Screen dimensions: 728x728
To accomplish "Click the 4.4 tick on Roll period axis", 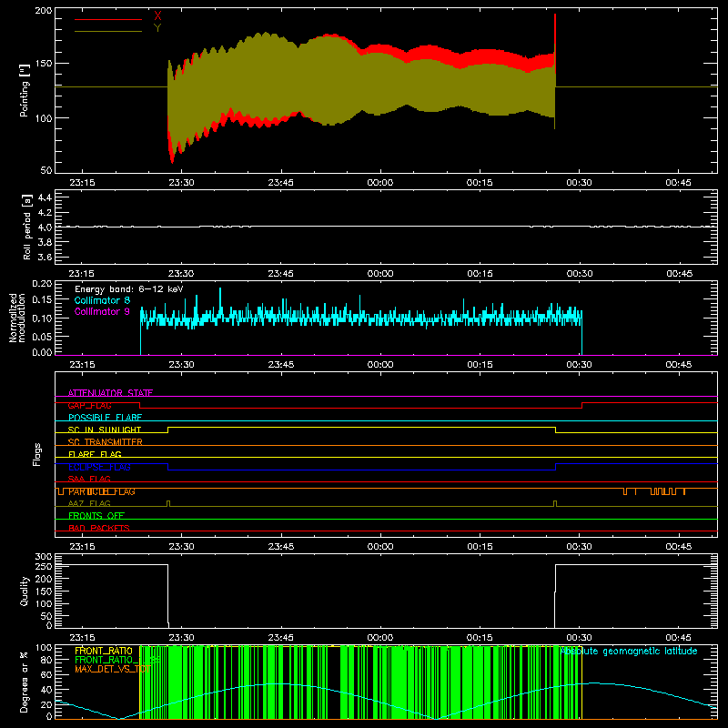I will (x=45, y=197).
